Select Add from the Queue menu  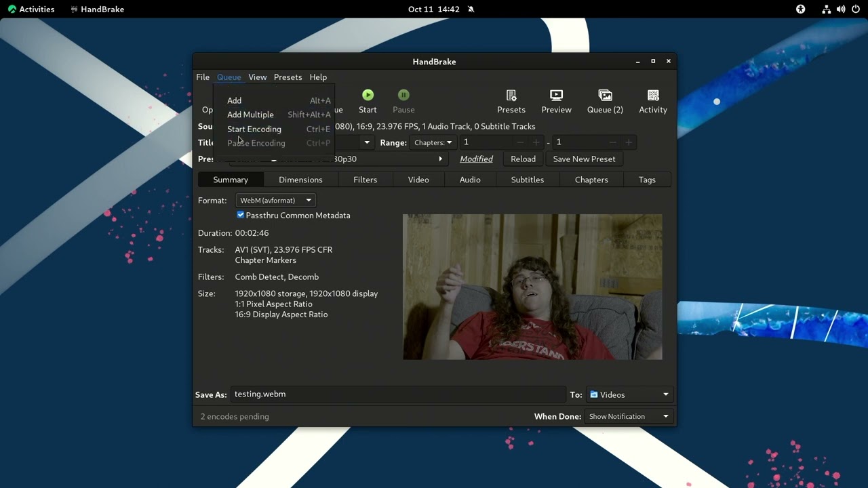[x=279, y=100]
